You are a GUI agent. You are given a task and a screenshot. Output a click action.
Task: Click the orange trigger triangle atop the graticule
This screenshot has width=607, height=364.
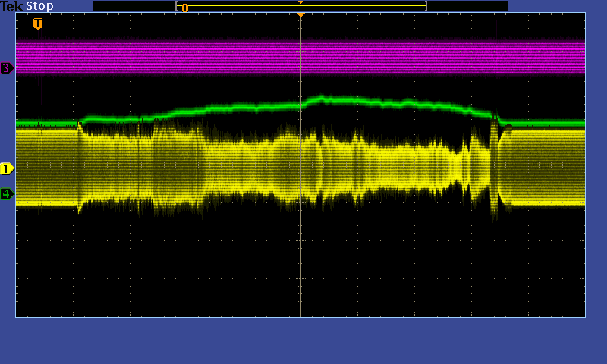(x=300, y=14)
